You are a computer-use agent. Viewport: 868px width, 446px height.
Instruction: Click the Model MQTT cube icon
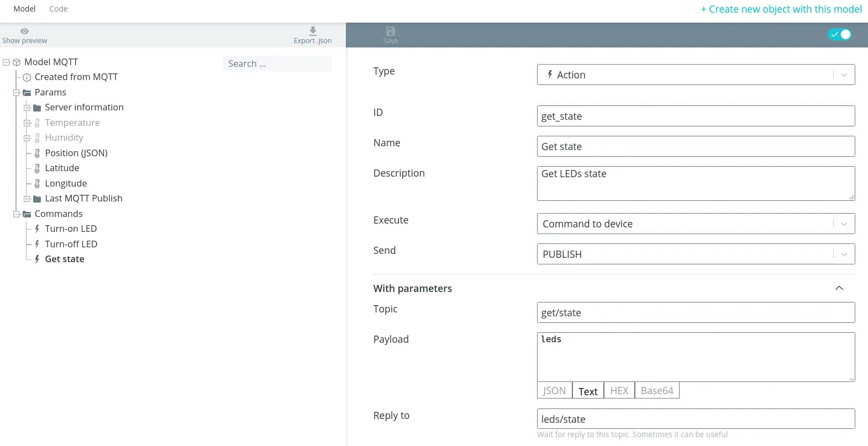(x=17, y=62)
